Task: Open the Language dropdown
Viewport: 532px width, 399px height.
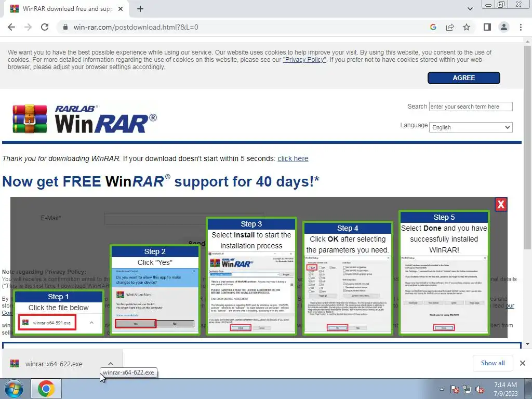Action: (x=471, y=128)
